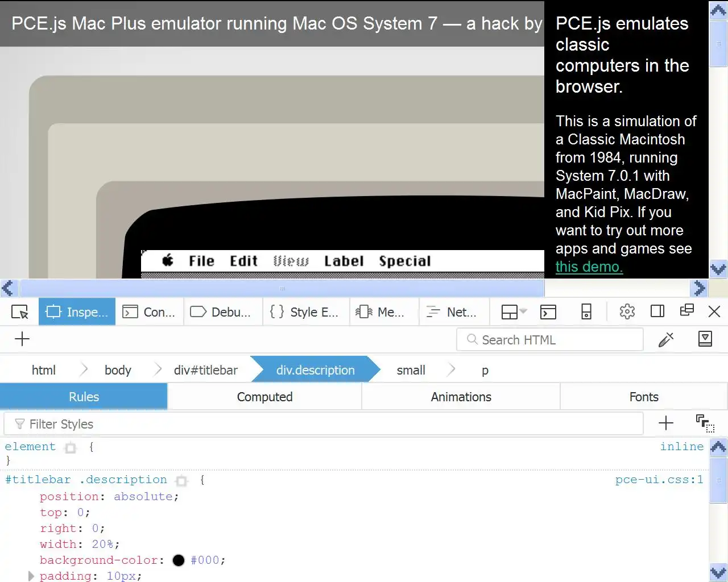Switch to the Inspector tab
This screenshot has width=728, height=582.
click(77, 312)
